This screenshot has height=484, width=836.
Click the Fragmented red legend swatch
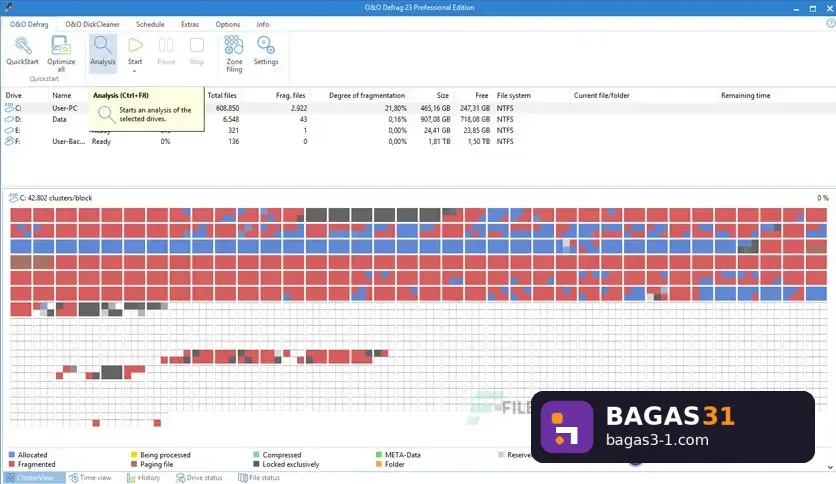12,464
